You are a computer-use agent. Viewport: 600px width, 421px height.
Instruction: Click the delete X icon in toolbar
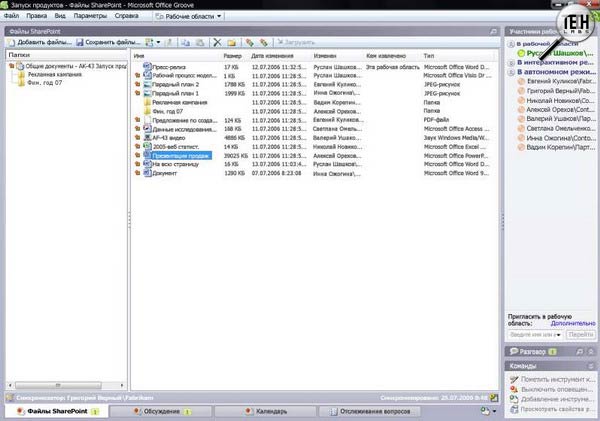pos(217,42)
